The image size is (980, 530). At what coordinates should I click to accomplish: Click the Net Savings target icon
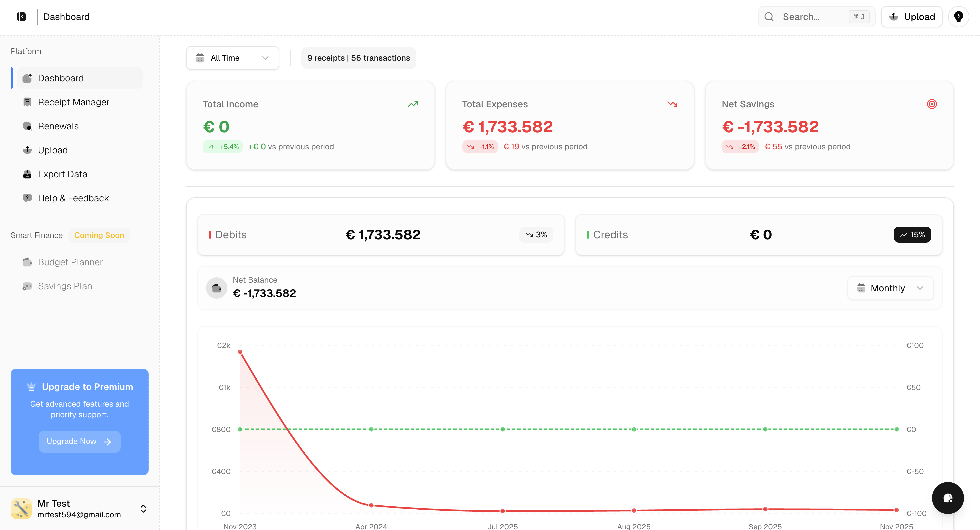coord(932,104)
